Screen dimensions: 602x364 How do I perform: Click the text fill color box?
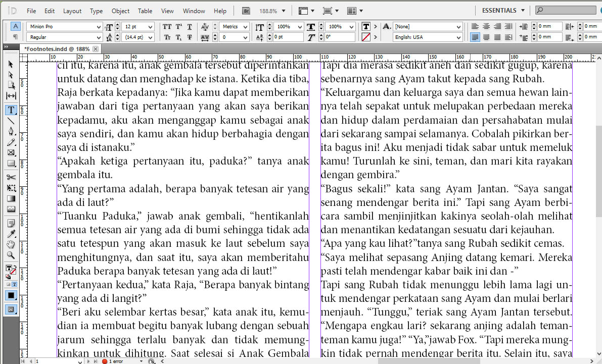(365, 26)
